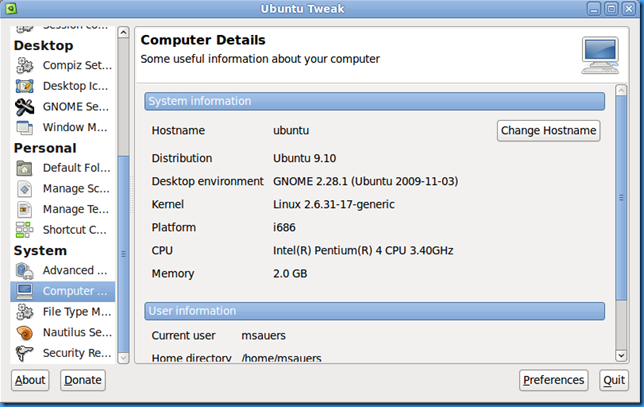The width and height of the screenshot is (644, 407).
Task: Open the Manage Templates icon
Action: pos(25,209)
